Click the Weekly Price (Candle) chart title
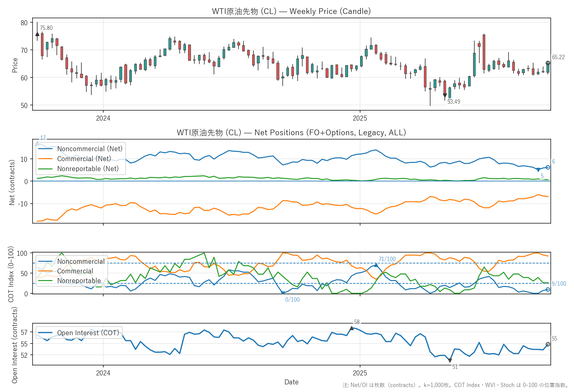This screenshot has height=392, width=574. coord(291,11)
